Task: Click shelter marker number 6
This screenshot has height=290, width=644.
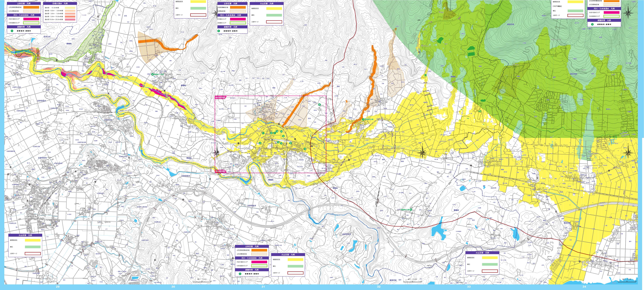Action: tap(319, 105)
